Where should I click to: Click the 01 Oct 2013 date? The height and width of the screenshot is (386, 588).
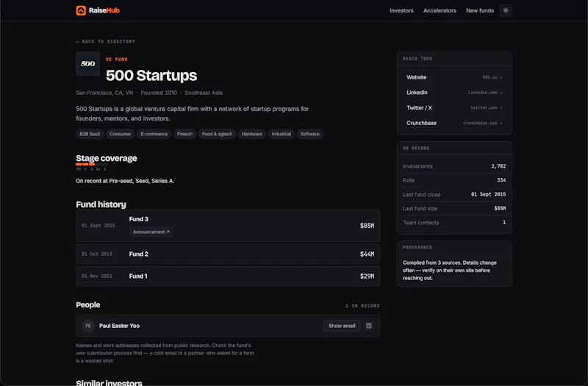point(97,254)
